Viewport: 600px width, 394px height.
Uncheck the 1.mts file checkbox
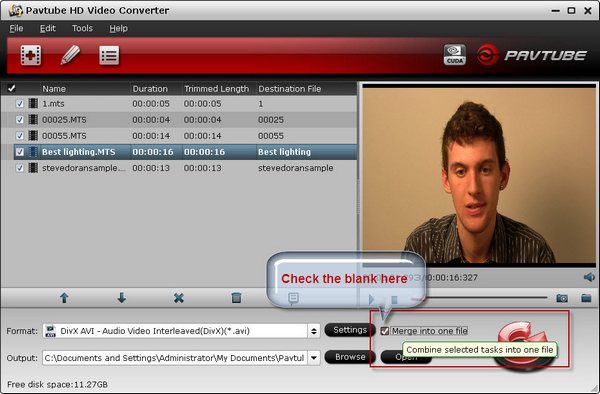point(20,104)
